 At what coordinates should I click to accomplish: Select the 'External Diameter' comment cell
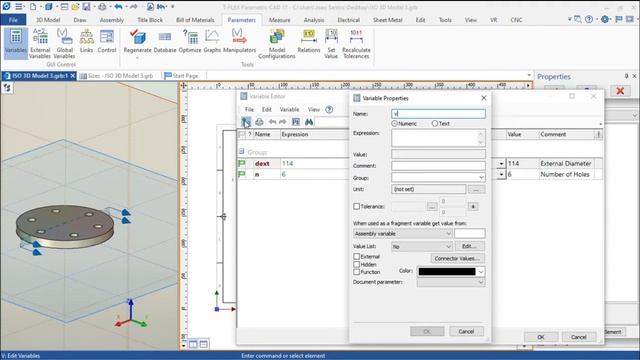[566, 163]
